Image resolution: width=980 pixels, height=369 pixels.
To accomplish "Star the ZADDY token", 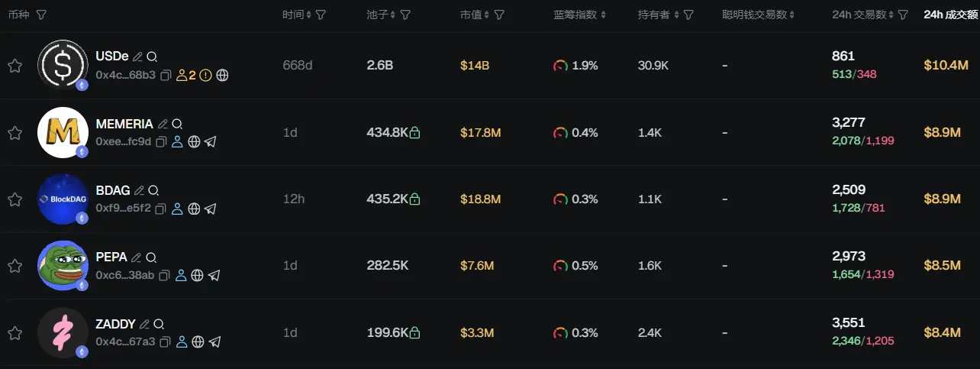I will [15, 333].
